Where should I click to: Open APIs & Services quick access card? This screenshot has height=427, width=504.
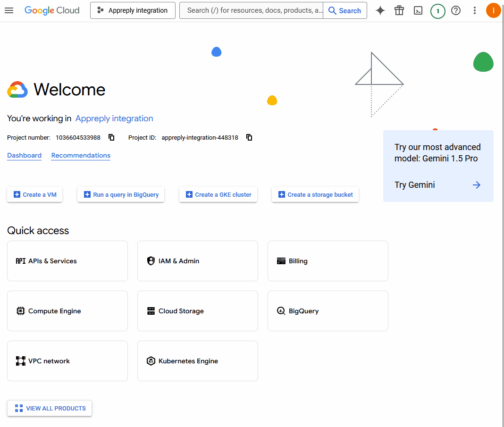click(x=67, y=261)
